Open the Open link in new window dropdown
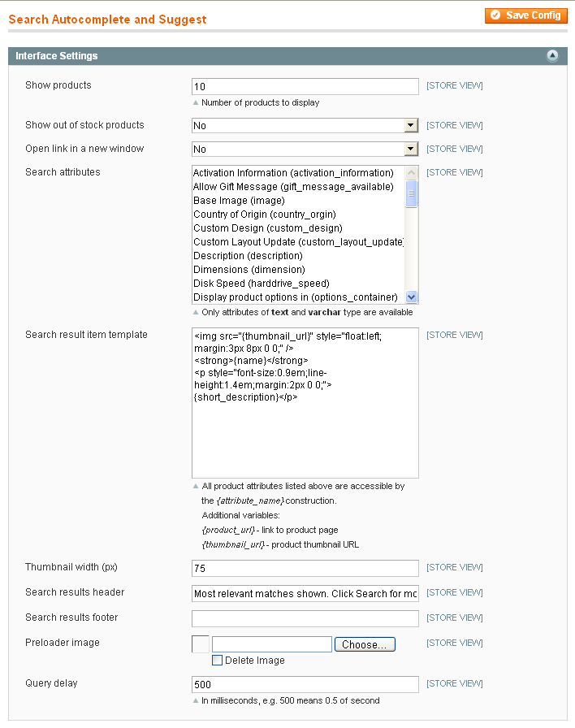This screenshot has width=575, height=728. [x=305, y=149]
